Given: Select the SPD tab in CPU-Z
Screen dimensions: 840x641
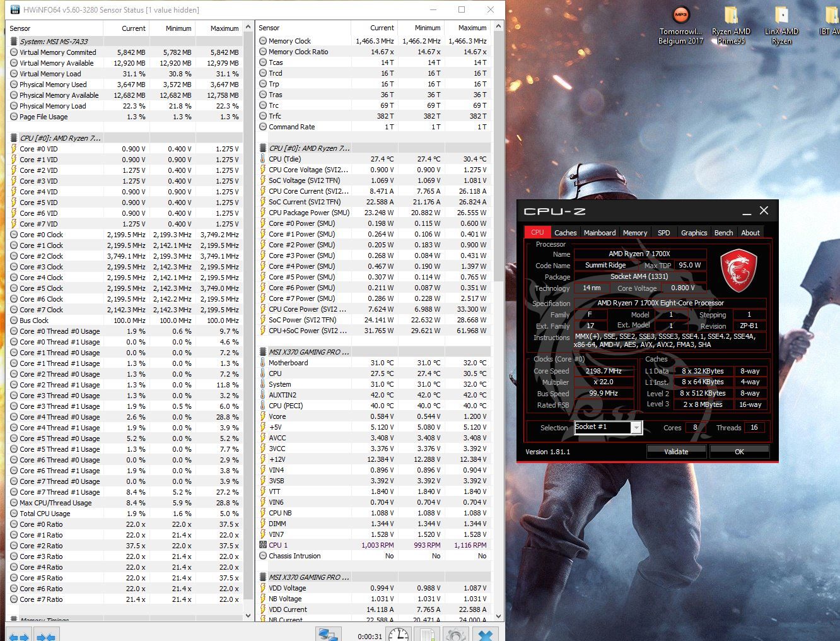Looking at the screenshot, I should click(664, 233).
